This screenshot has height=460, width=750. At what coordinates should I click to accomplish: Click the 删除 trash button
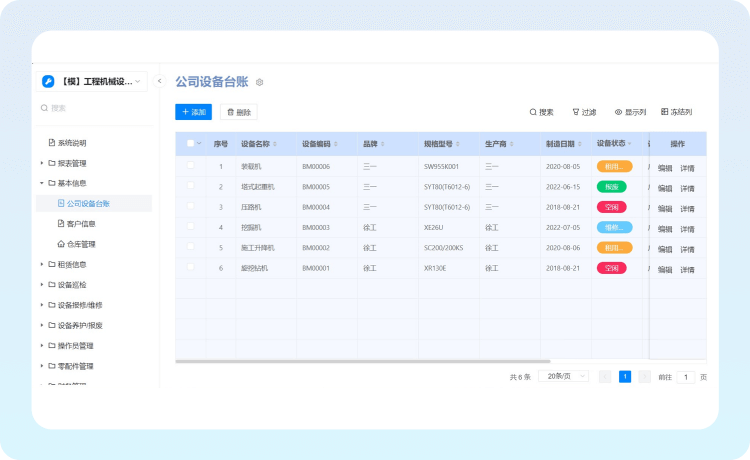[x=238, y=113]
